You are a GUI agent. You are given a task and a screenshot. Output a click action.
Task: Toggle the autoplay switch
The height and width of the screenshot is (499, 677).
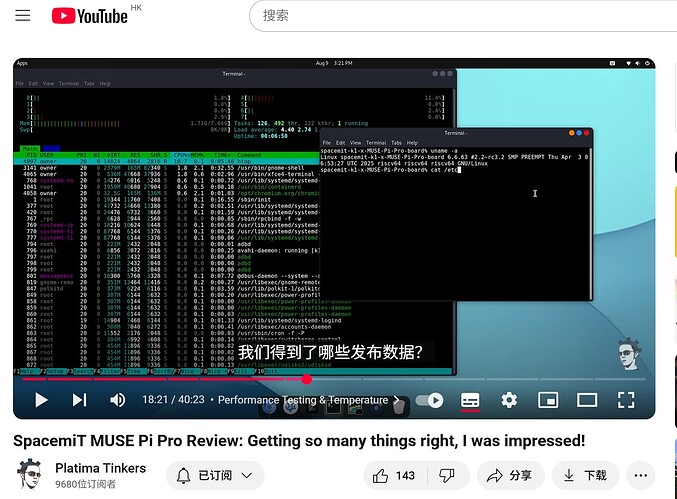tap(431, 400)
